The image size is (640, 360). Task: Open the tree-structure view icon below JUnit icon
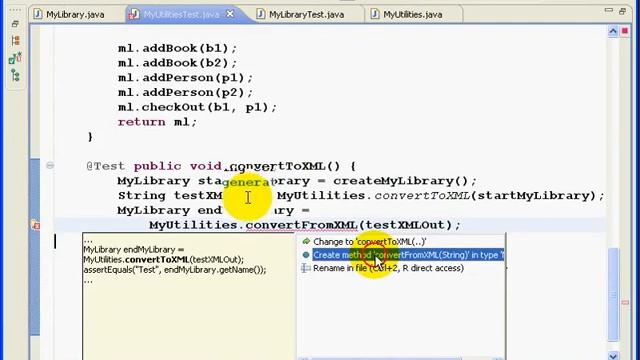point(16,76)
